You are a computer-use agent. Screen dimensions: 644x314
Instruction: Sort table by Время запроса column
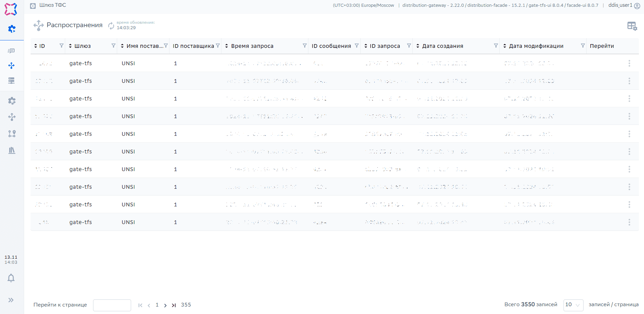point(227,46)
